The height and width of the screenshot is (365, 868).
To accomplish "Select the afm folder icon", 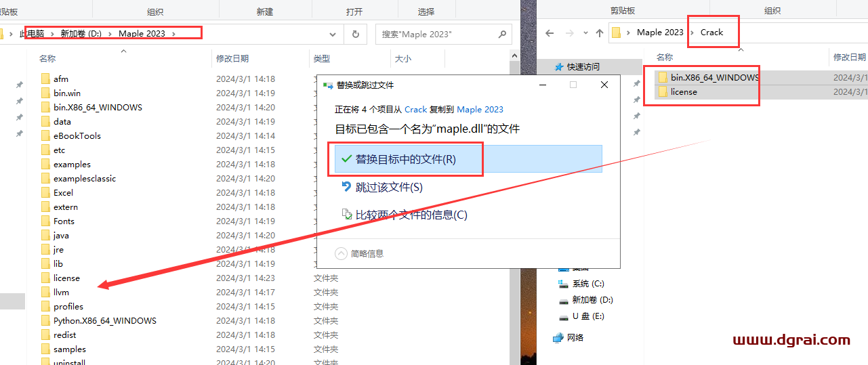I will (x=45, y=79).
